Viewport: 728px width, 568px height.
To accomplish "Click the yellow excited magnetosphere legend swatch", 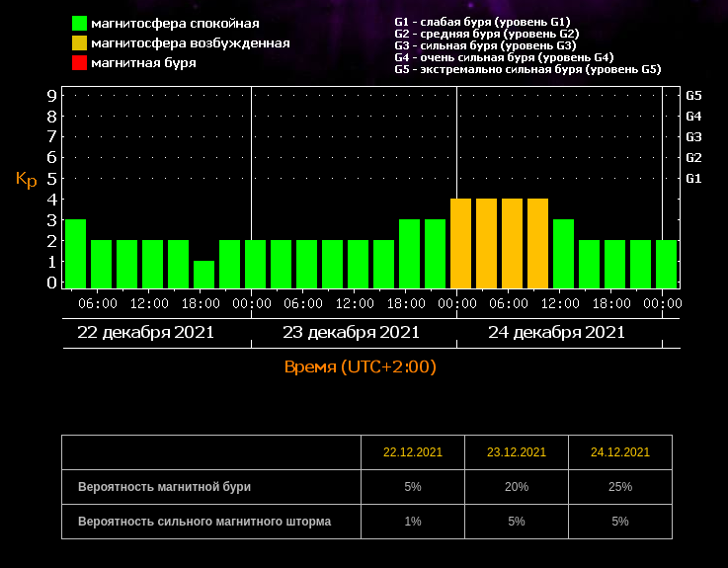I will coord(79,43).
